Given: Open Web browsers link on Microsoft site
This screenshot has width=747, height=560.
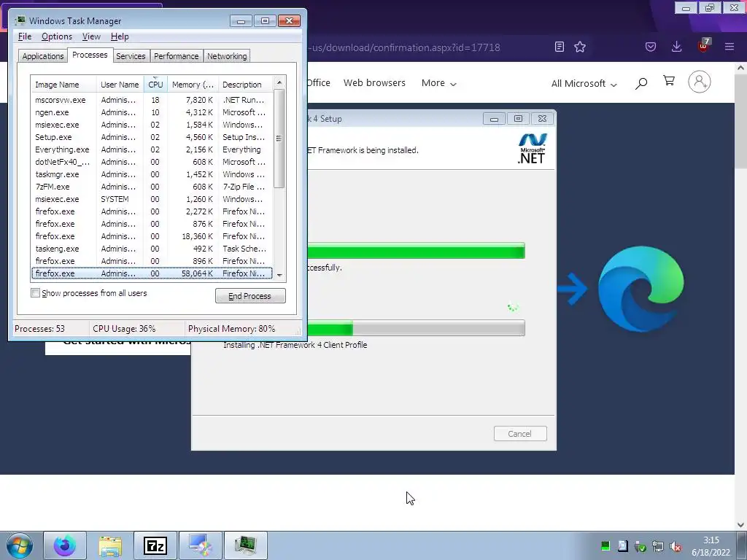Looking at the screenshot, I should click(x=374, y=83).
